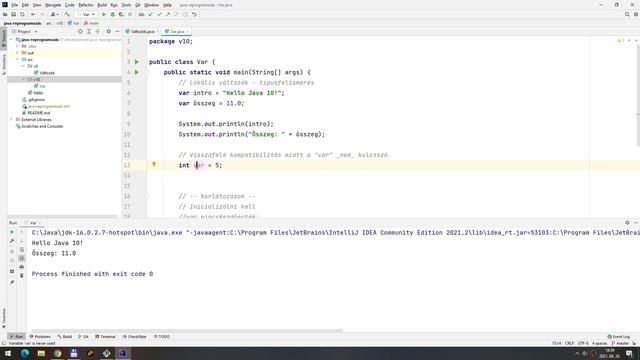Hide the Project panel with minus icon
The width and height of the screenshot is (640, 360).
[117, 31]
